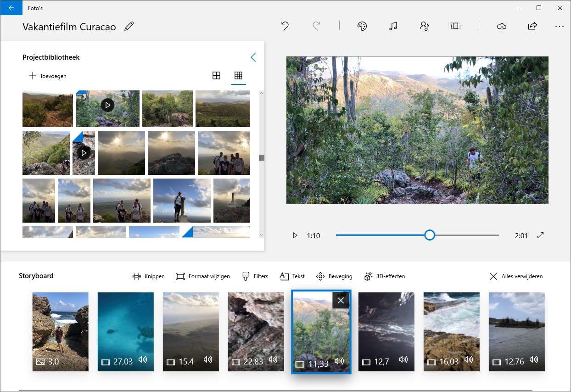Open the Beweging motion options
Image resolution: width=571 pixels, height=392 pixels.
334,276
